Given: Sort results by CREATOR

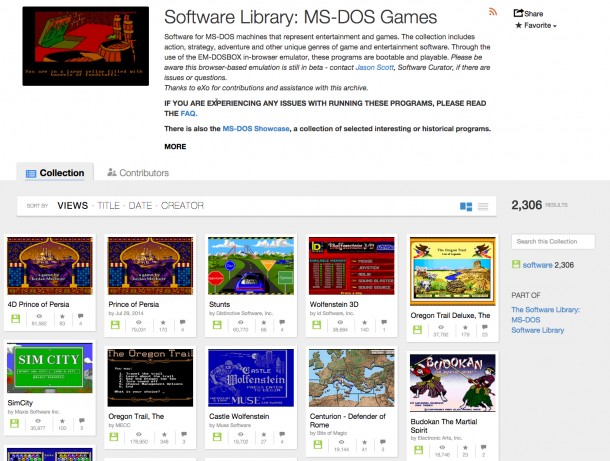Looking at the screenshot, I should [182, 205].
